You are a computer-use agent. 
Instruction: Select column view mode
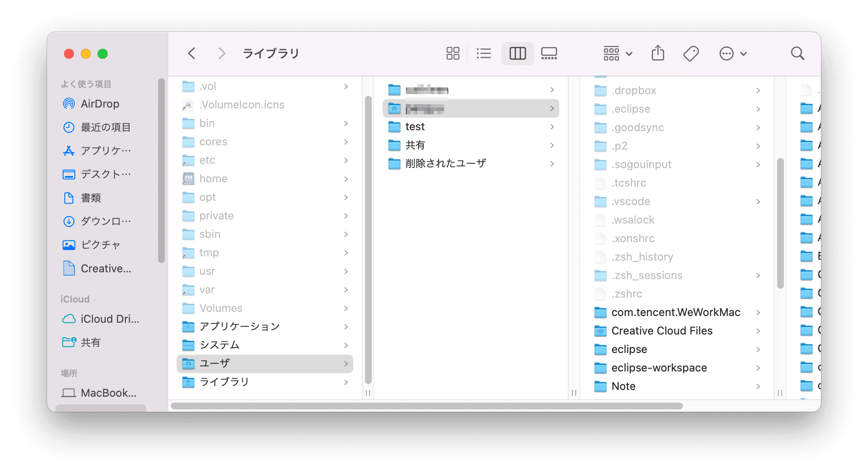point(517,53)
